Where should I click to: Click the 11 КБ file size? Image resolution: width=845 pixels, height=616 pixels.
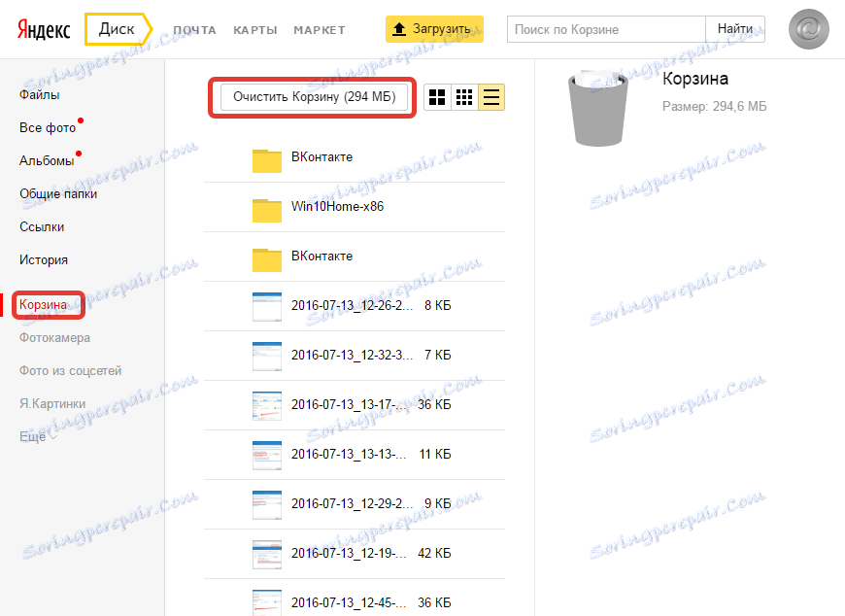(x=435, y=455)
